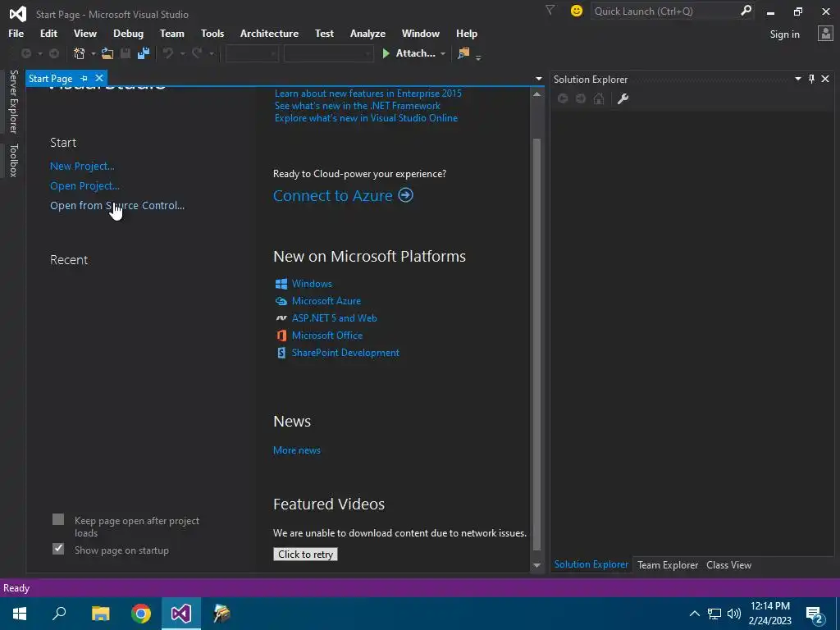This screenshot has width=840, height=630.
Task: Click the Undo toolbar icon
Action: [168, 53]
